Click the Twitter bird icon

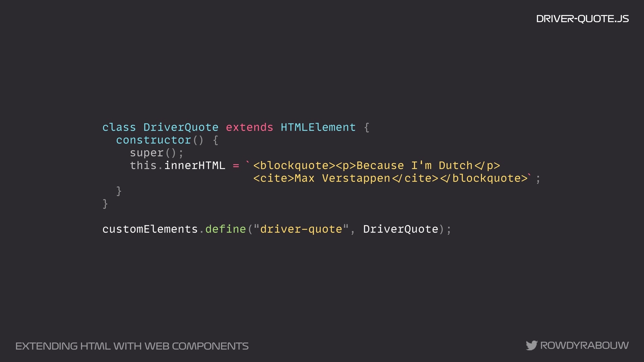point(532,345)
